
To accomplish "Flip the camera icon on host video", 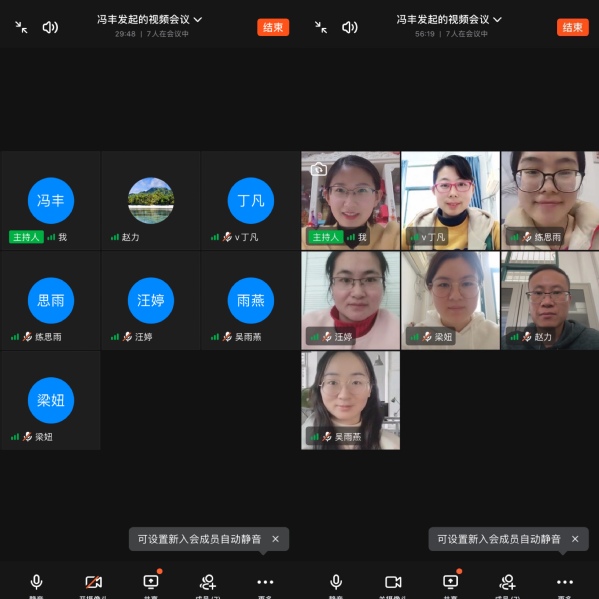I will point(319,169).
